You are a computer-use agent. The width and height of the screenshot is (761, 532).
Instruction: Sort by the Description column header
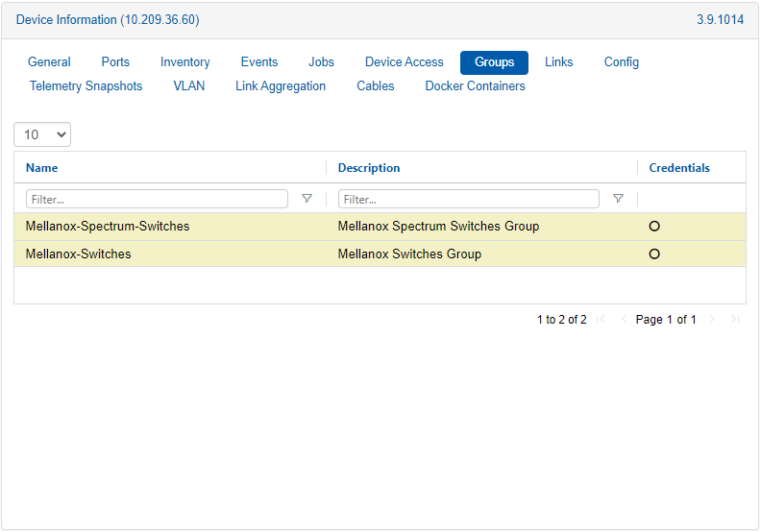(369, 168)
